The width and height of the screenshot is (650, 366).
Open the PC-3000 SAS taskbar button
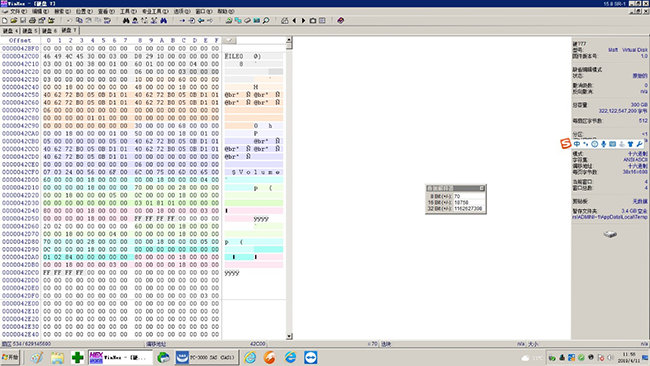(x=206, y=357)
